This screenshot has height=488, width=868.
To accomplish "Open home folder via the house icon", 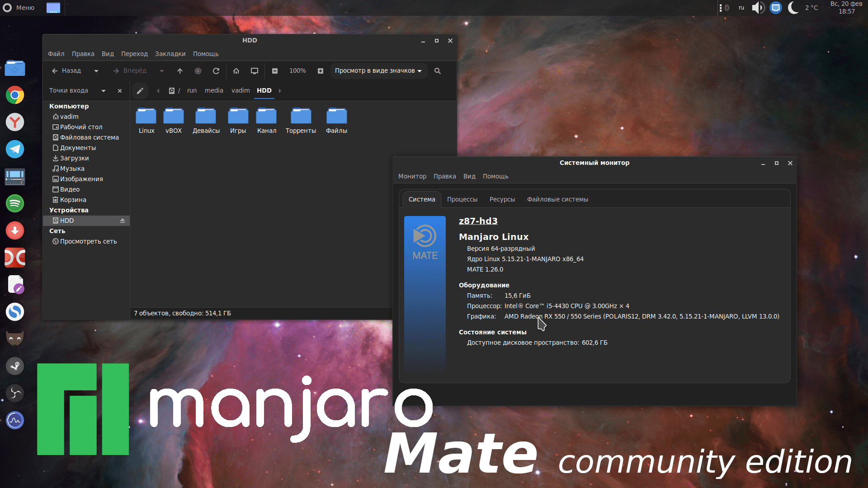I will point(236,70).
